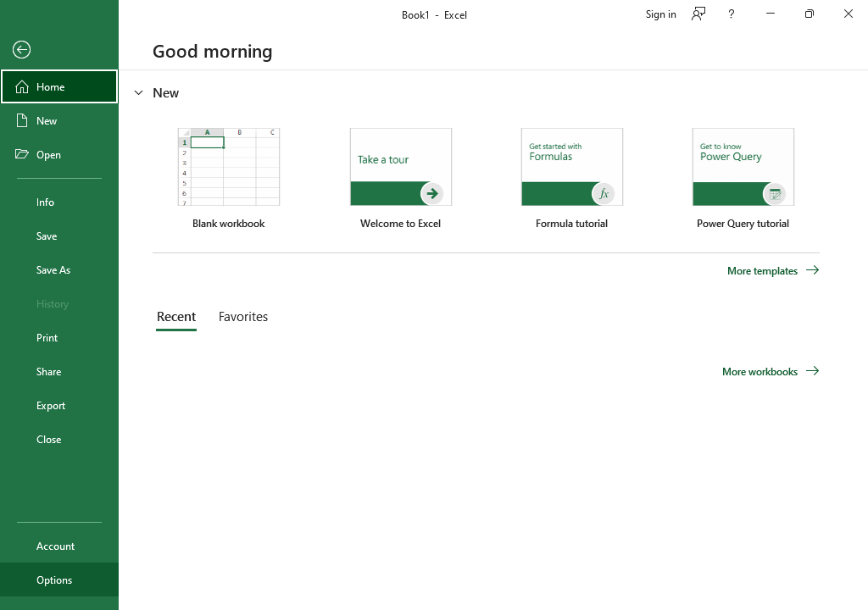
Task: Create a Blank workbook from thumbnail
Action: (x=229, y=167)
